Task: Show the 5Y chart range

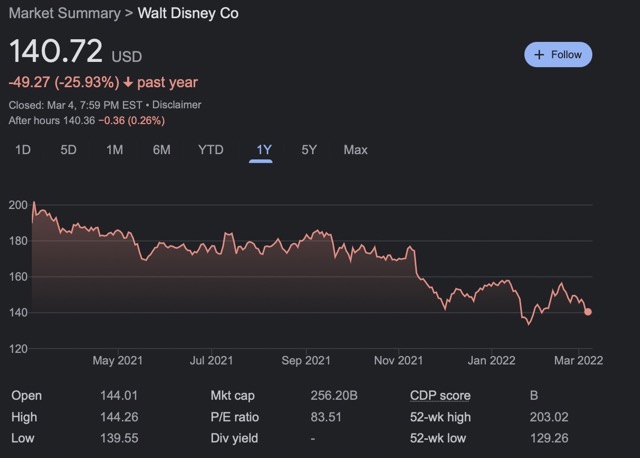Action: tap(309, 150)
